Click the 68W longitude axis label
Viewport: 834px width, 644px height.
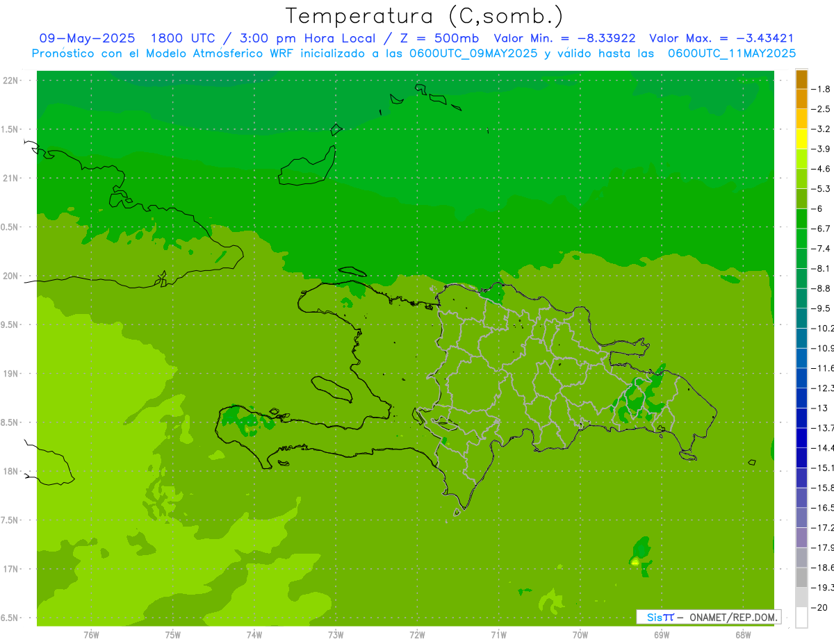coord(743,634)
